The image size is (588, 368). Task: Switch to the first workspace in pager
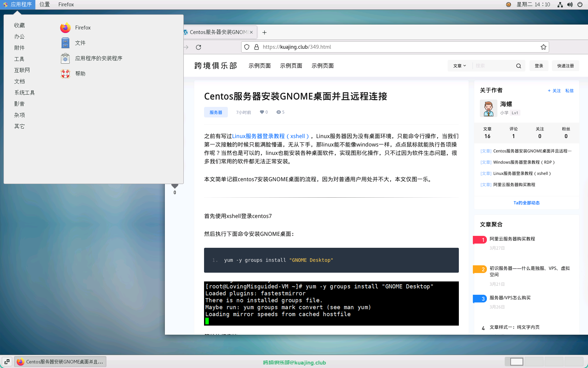coord(514,362)
